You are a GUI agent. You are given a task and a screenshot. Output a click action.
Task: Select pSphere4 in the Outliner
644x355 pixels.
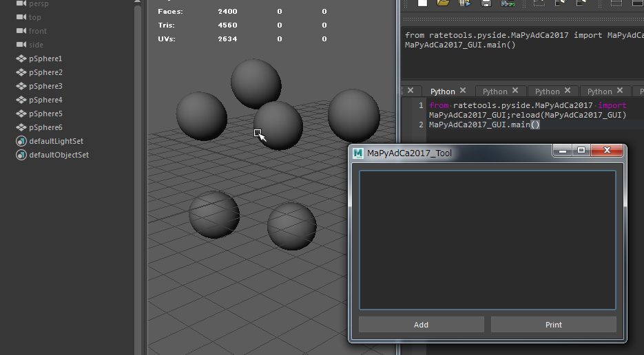coord(45,100)
